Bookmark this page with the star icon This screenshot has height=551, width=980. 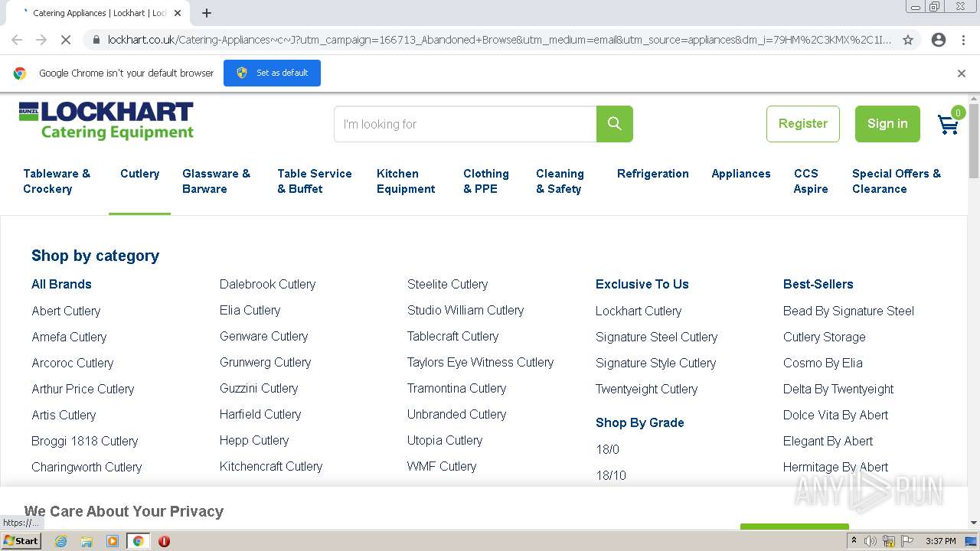pyautogui.click(x=908, y=40)
